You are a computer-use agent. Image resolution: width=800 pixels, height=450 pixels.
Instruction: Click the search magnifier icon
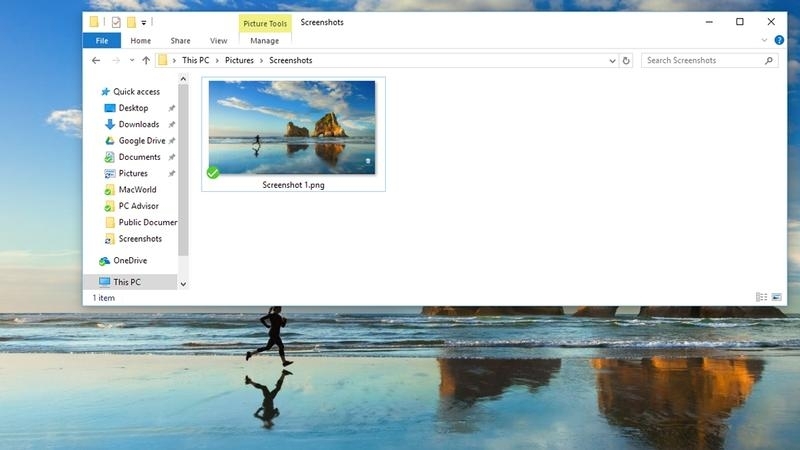click(x=769, y=60)
